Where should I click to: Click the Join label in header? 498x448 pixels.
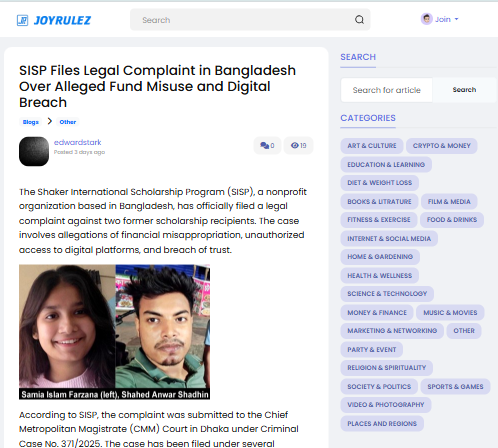tap(443, 19)
